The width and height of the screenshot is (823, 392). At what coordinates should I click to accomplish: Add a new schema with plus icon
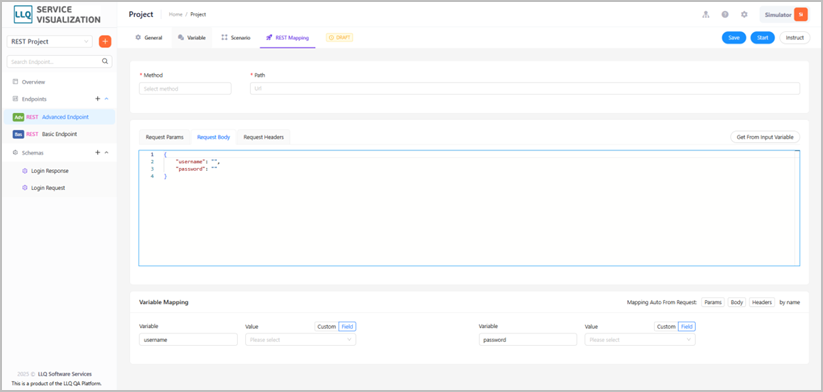97,152
